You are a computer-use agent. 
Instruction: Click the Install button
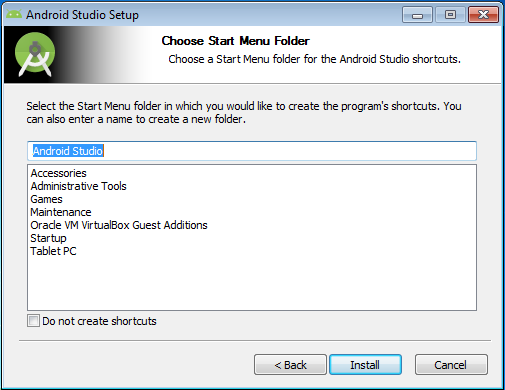[365, 365]
